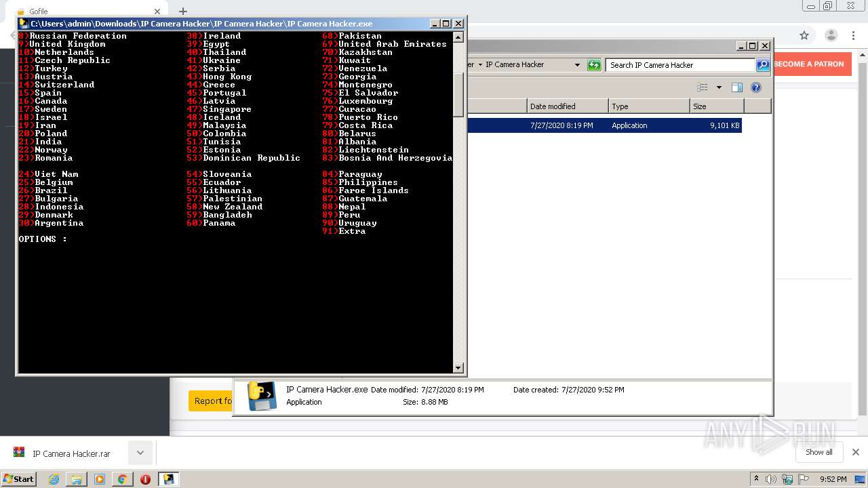Viewport: 868px width, 488px height.
Task: Click the 91 Extra entry in console
Action: pyautogui.click(x=344, y=231)
